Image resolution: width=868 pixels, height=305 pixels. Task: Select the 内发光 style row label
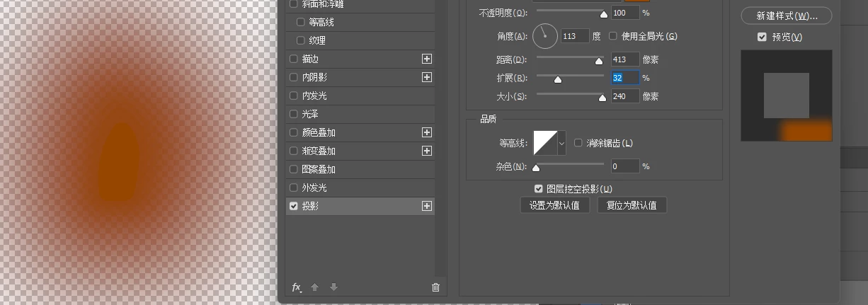[314, 96]
